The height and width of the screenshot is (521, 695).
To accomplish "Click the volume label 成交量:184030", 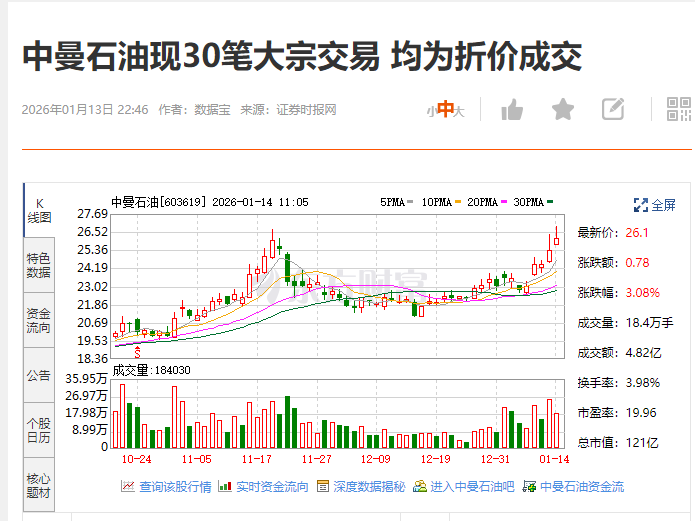I will (x=151, y=370).
